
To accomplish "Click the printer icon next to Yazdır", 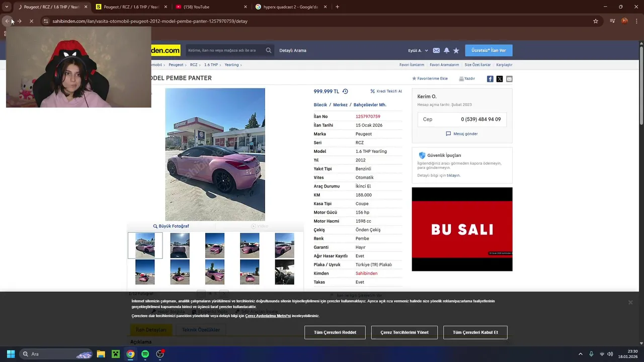I will point(461,78).
